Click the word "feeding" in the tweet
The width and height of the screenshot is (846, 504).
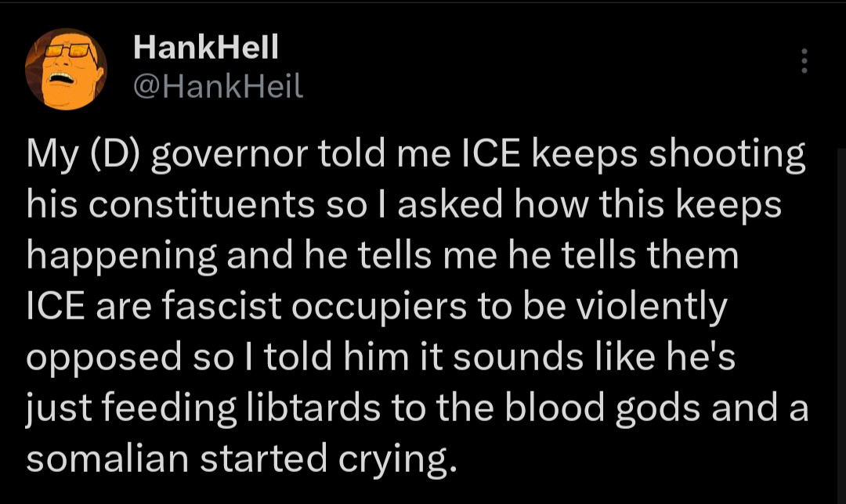point(161,409)
